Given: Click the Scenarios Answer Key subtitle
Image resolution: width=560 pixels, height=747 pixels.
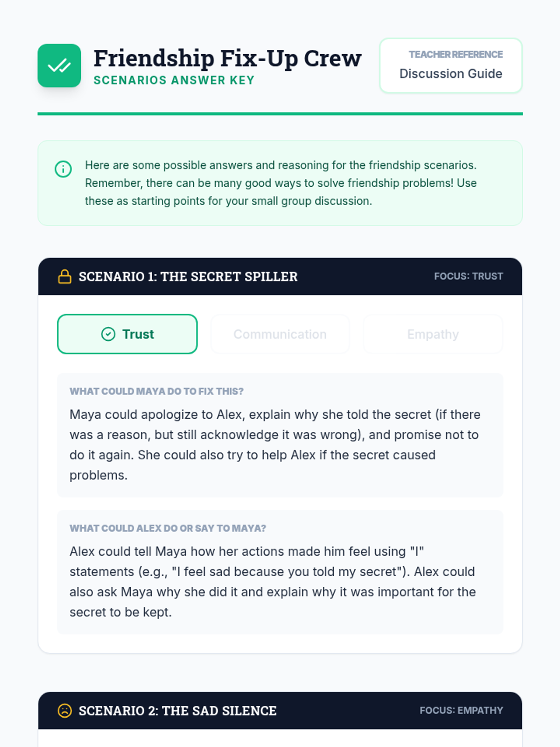Looking at the screenshot, I should [174, 80].
